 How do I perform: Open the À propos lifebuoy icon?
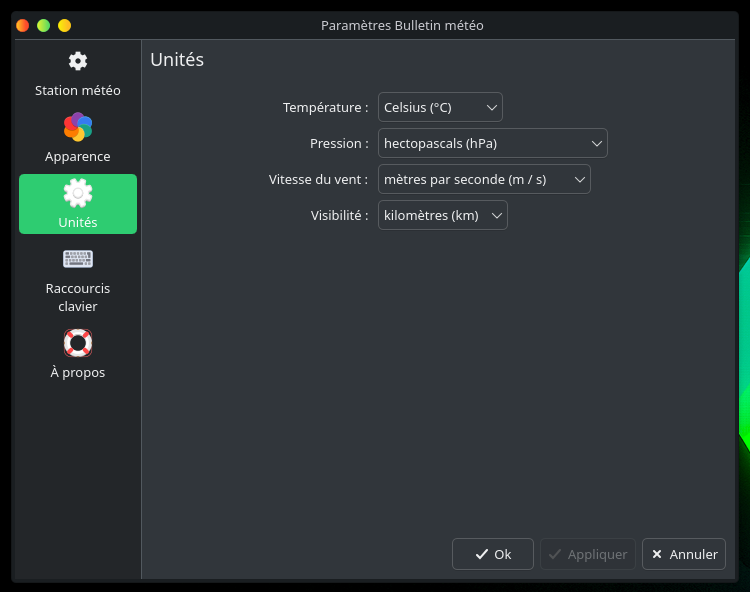78,343
